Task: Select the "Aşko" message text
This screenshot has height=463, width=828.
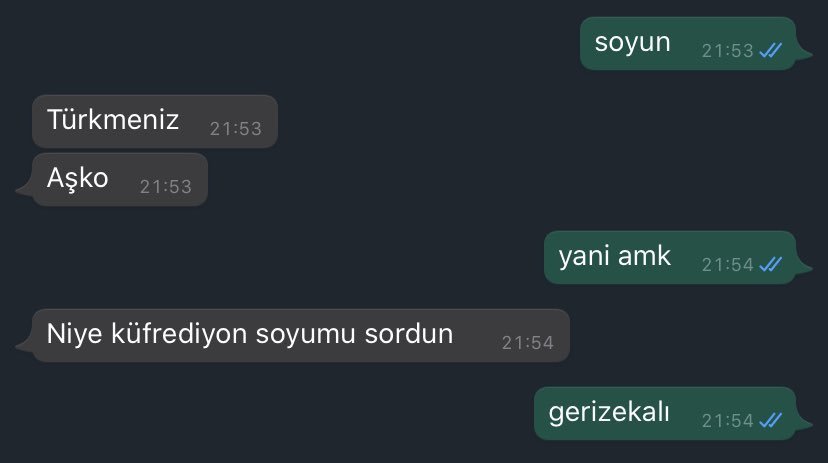Action: (x=78, y=178)
